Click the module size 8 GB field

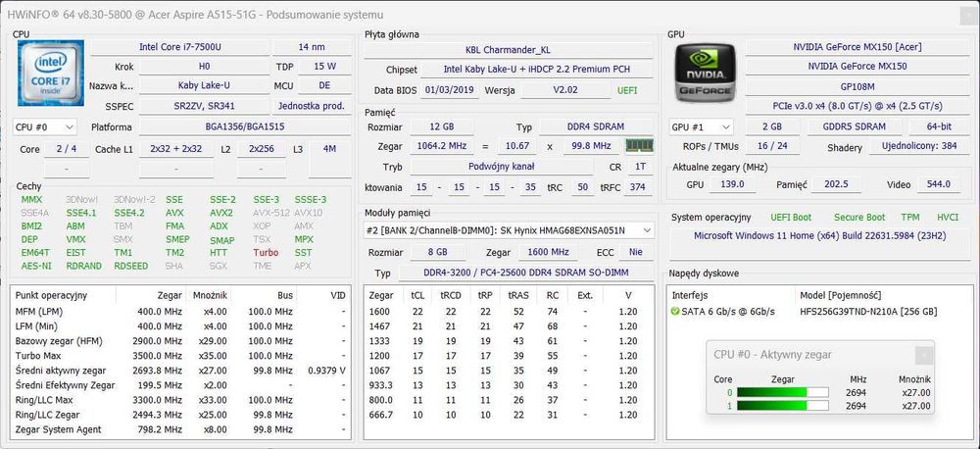pos(438,252)
